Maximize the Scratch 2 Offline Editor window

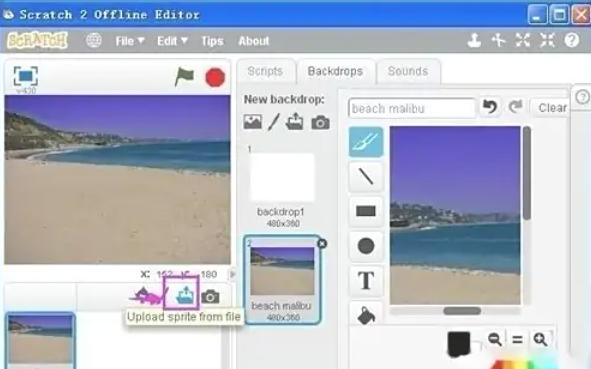[x=559, y=15]
